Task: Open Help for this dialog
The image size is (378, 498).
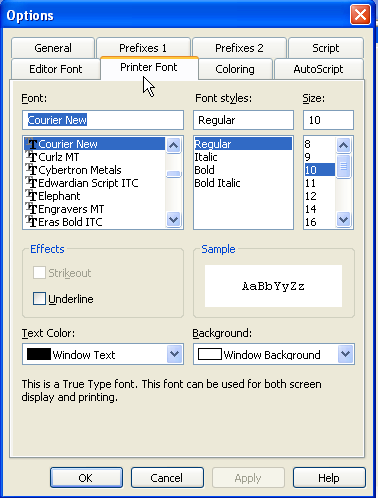Action: tap(329, 478)
